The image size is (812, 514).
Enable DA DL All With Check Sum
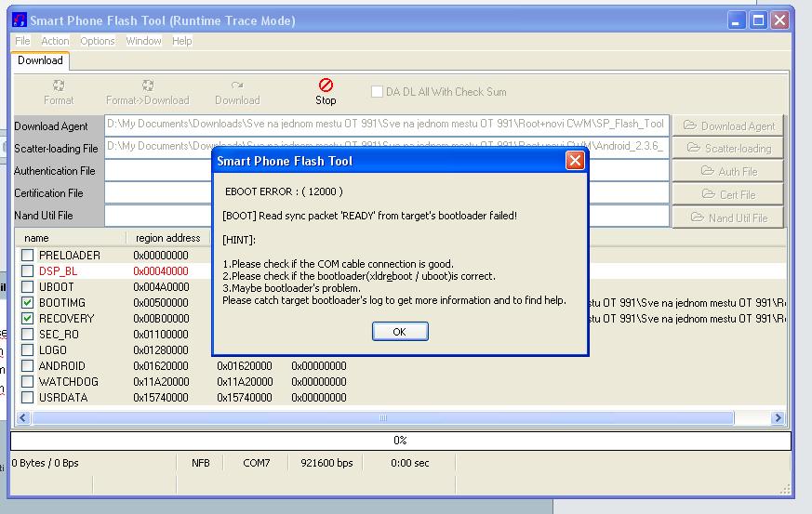pos(377,92)
